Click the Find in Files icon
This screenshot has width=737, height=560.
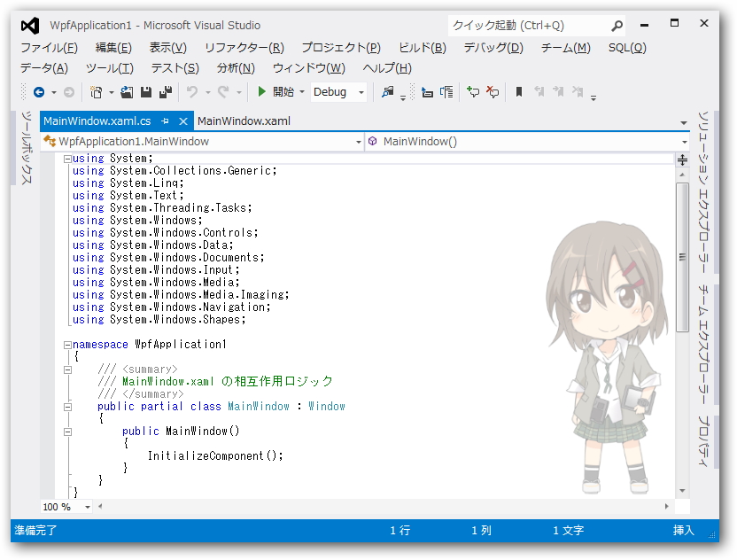(388, 91)
